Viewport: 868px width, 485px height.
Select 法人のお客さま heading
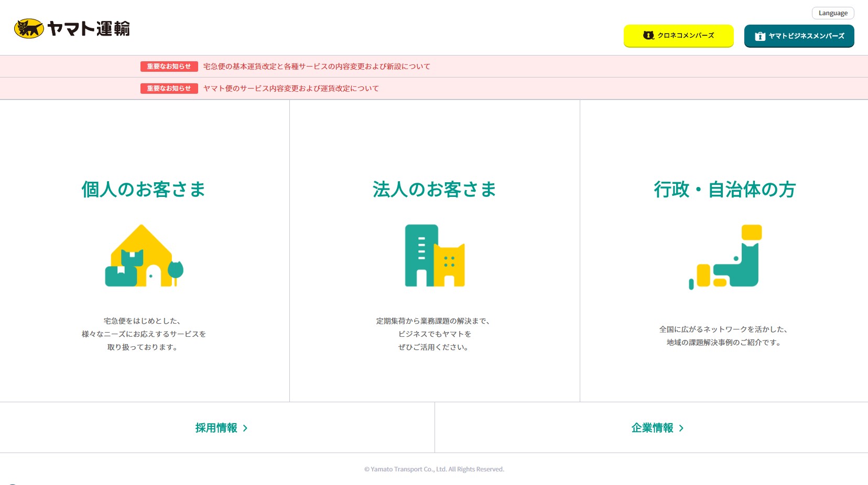tap(435, 190)
